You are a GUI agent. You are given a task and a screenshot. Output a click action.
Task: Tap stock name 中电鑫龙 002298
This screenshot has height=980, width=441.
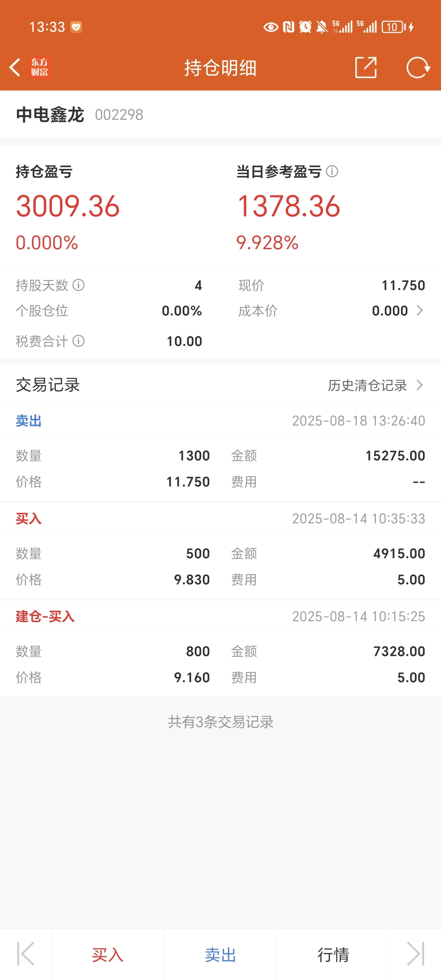pos(80,114)
